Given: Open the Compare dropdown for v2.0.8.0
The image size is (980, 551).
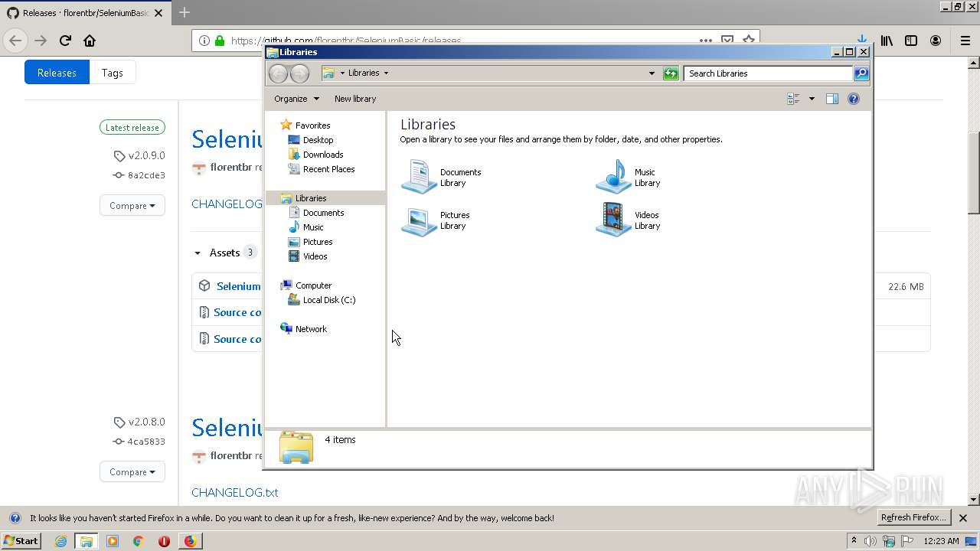Looking at the screenshot, I should 132,471.
